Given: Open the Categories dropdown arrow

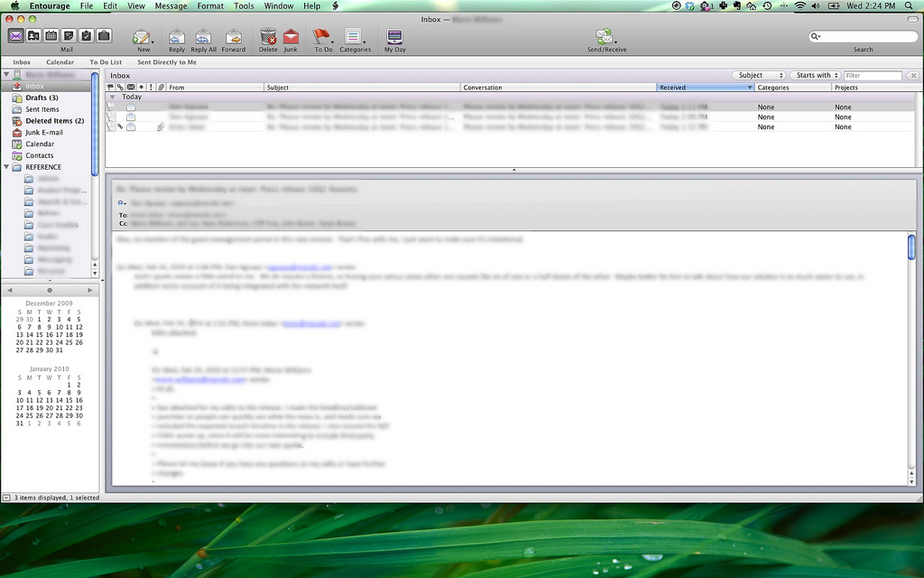Looking at the screenshot, I should 365,42.
